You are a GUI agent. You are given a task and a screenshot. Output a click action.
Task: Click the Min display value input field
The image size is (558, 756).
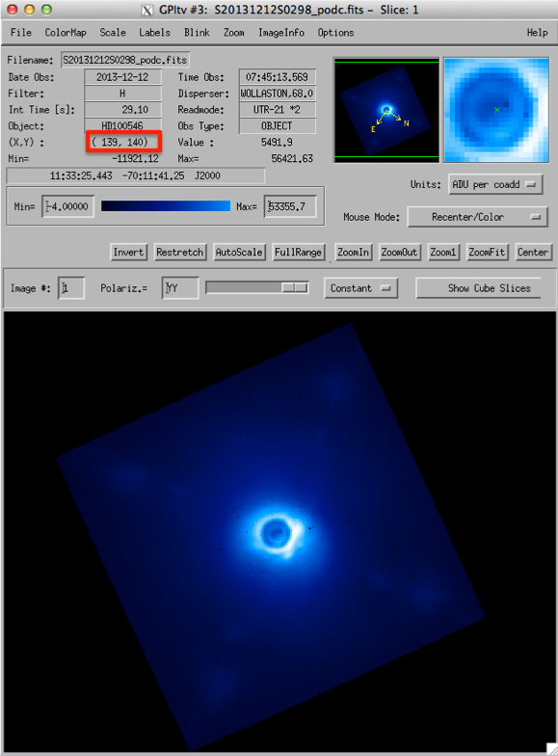tap(67, 206)
